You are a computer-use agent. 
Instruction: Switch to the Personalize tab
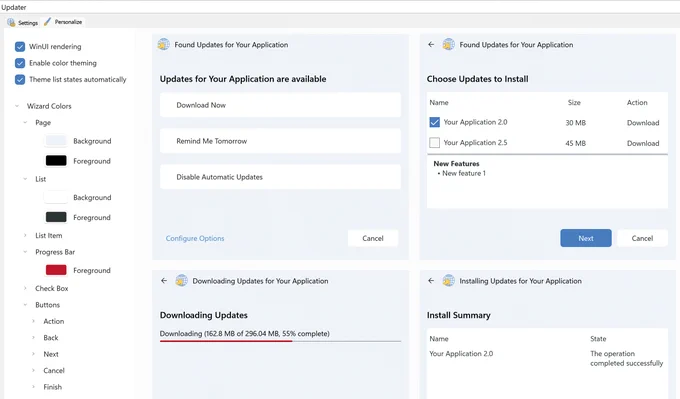(x=63, y=22)
